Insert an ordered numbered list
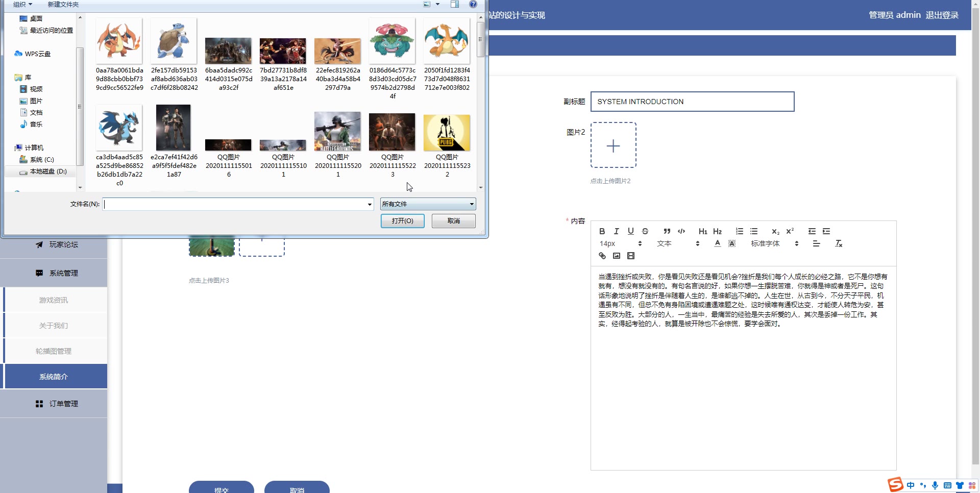980x493 pixels. click(739, 231)
